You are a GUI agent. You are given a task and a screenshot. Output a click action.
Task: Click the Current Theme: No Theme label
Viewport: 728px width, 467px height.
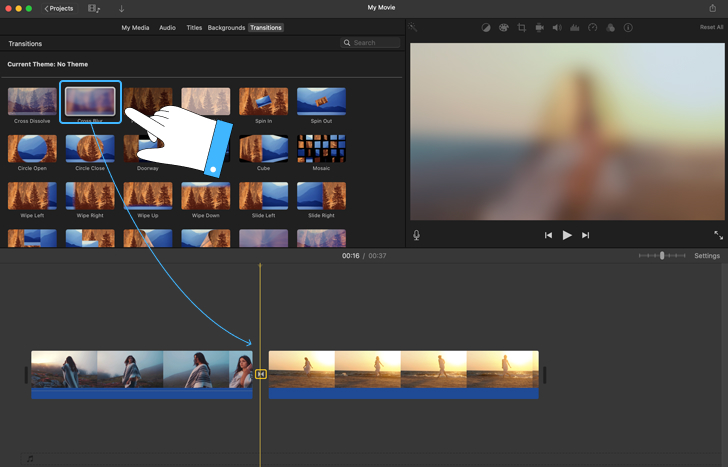coord(47,65)
